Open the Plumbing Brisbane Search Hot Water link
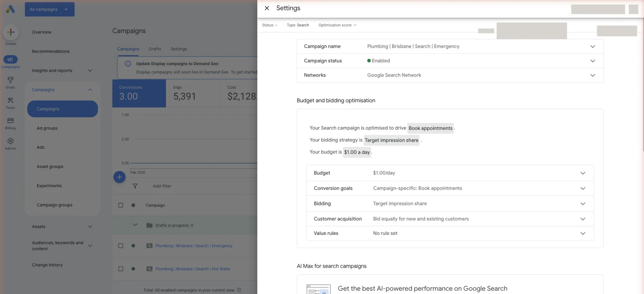This screenshot has height=294, width=644. (193, 269)
